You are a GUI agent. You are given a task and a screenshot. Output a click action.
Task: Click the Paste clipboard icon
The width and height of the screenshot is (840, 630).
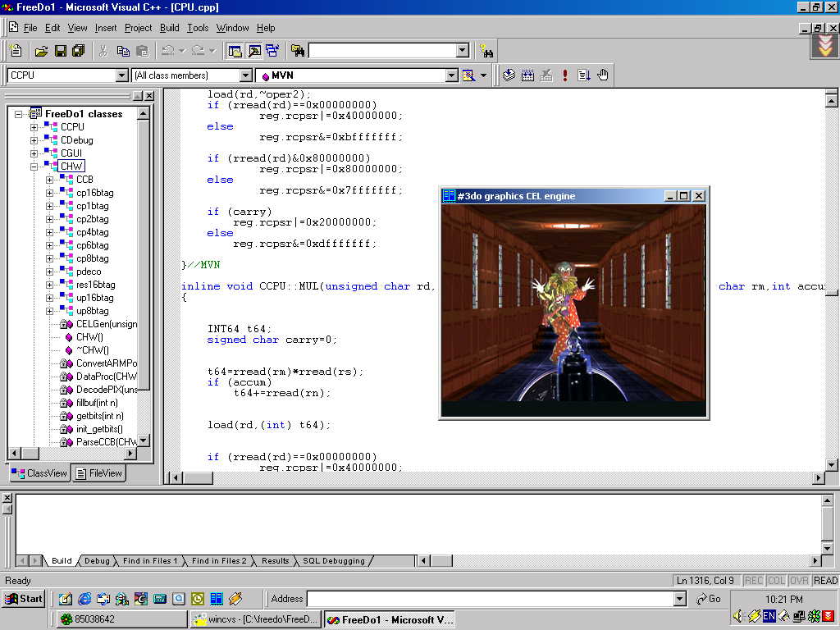point(143,51)
